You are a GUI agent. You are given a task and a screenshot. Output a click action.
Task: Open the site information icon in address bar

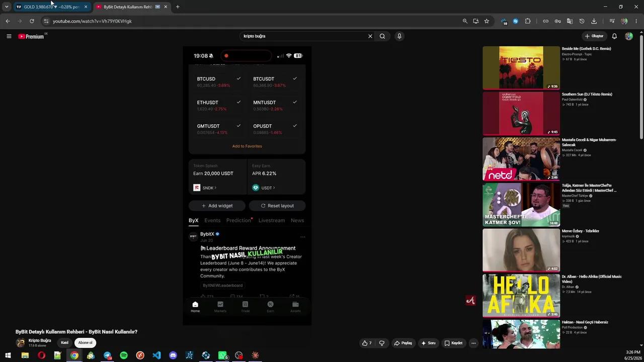click(46, 21)
